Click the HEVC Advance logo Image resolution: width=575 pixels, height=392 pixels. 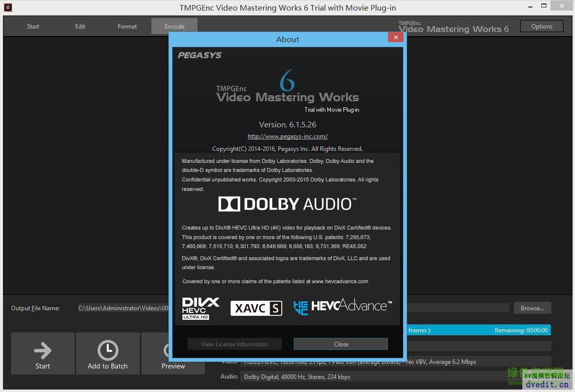click(x=342, y=306)
